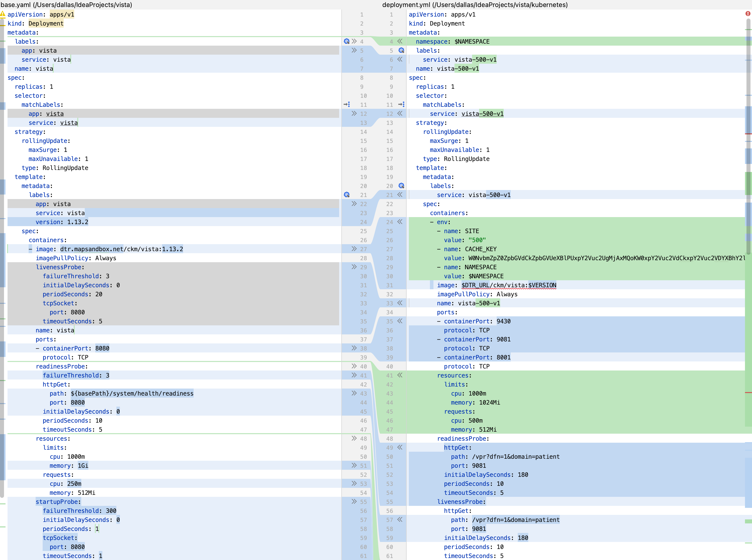Image resolution: width=752 pixels, height=560 pixels.
Task: Apply memory 1Gi change arrow at line 51
Action: point(354,465)
